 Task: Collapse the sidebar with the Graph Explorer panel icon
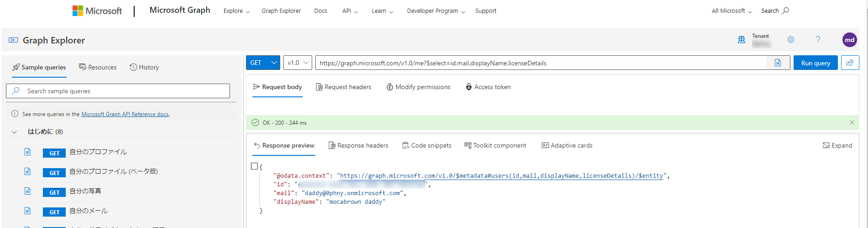point(13,40)
